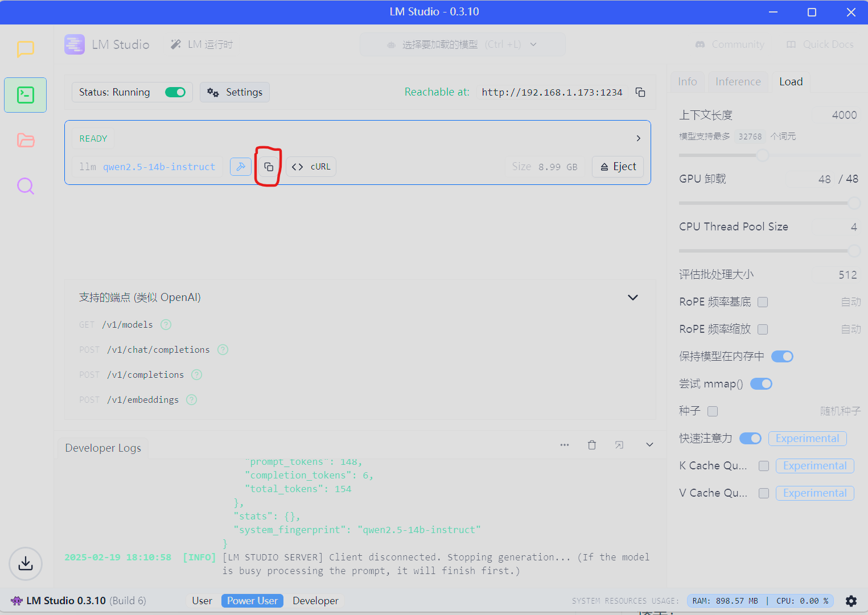Click the LM Studio logo icon
Image resolution: width=868 pixels, height=615 pixels.
coord(75,44)
